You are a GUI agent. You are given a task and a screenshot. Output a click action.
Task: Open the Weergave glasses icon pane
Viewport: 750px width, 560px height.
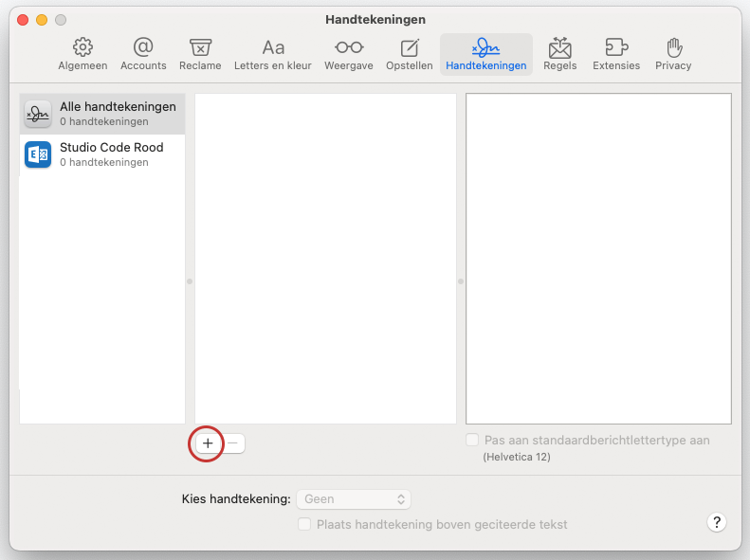(349, 54)
